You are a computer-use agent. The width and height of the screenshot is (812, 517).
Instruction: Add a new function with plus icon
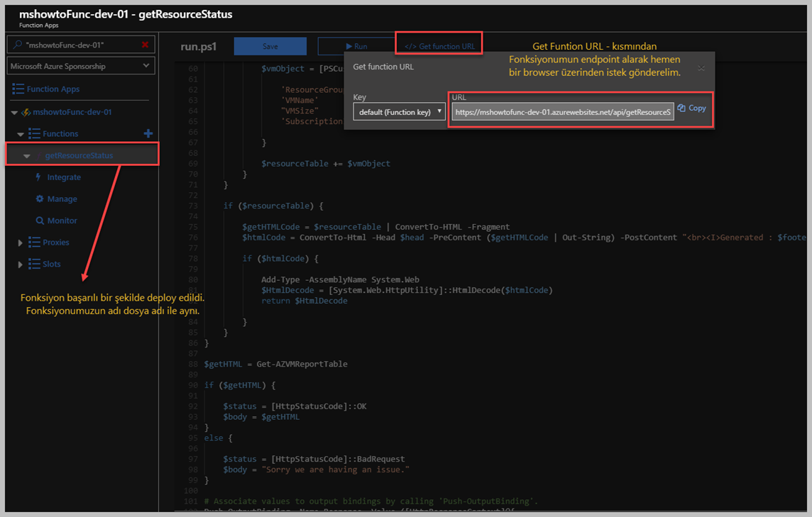148,133
